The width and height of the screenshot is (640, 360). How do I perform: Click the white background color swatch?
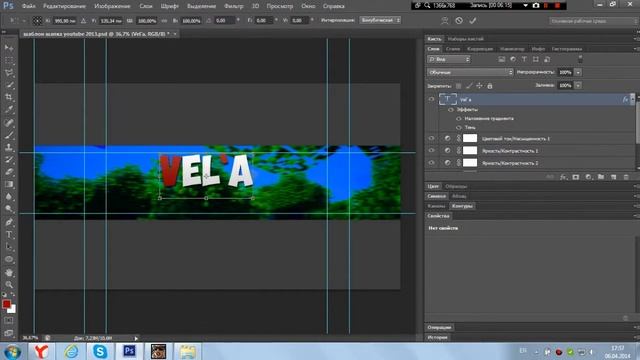pos(13,310)
